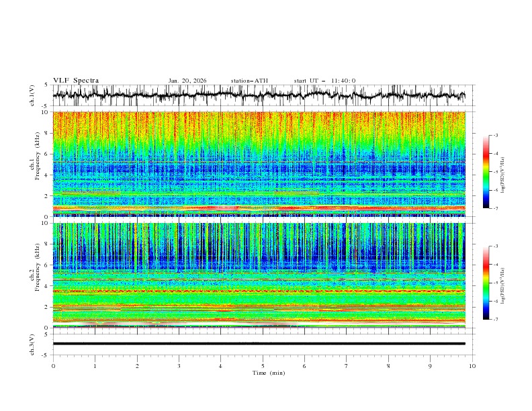Click the "ch.3(V)" axis label
The width and height of the screenshot is (532, 411).
pyautogui.click(x=32, y=345)
